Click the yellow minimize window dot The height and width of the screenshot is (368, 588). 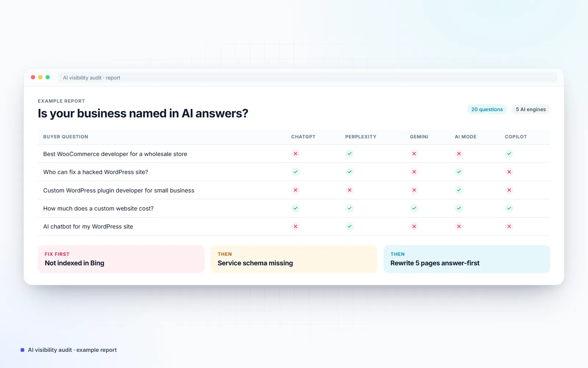[x=40, y=77]
